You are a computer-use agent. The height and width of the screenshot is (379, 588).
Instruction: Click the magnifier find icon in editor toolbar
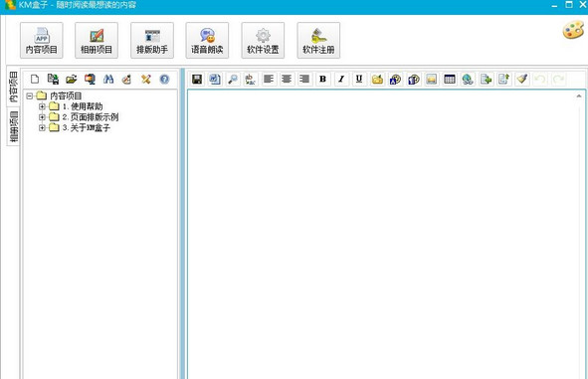[233, 80]
